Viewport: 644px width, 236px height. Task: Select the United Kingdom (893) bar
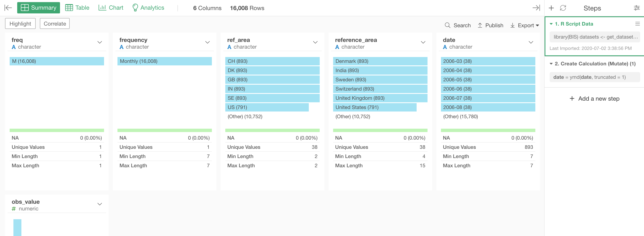(380, 98)
